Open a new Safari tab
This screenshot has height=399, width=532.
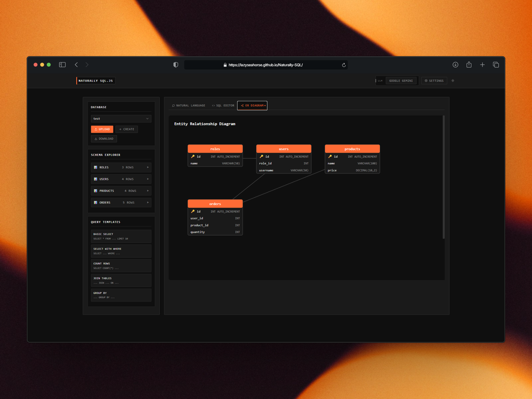(482, 65)
